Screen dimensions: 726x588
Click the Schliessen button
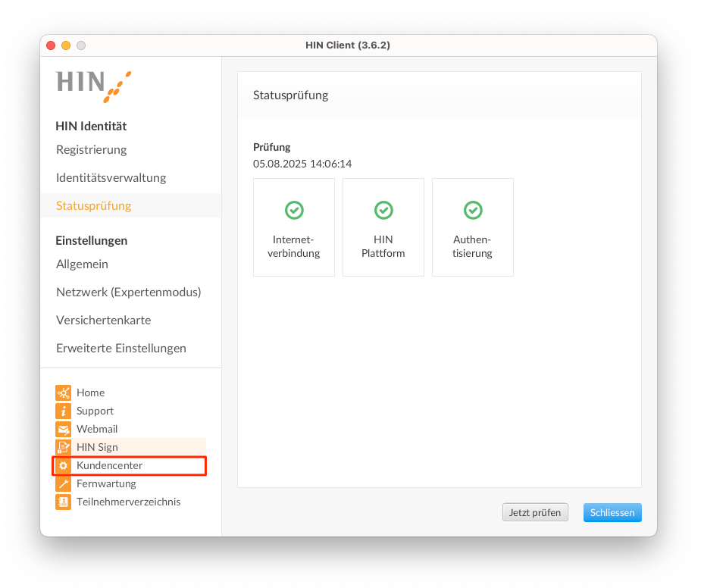point(612,512)
